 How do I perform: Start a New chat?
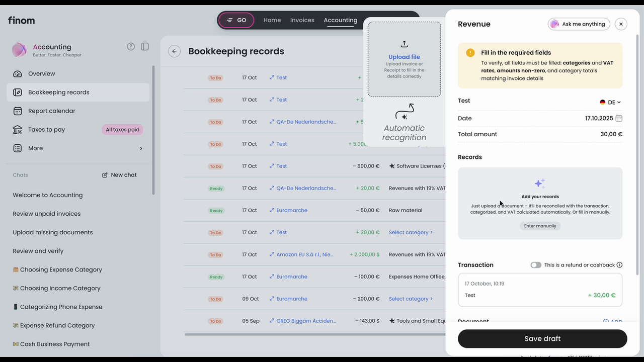click(x=119, y=175)
